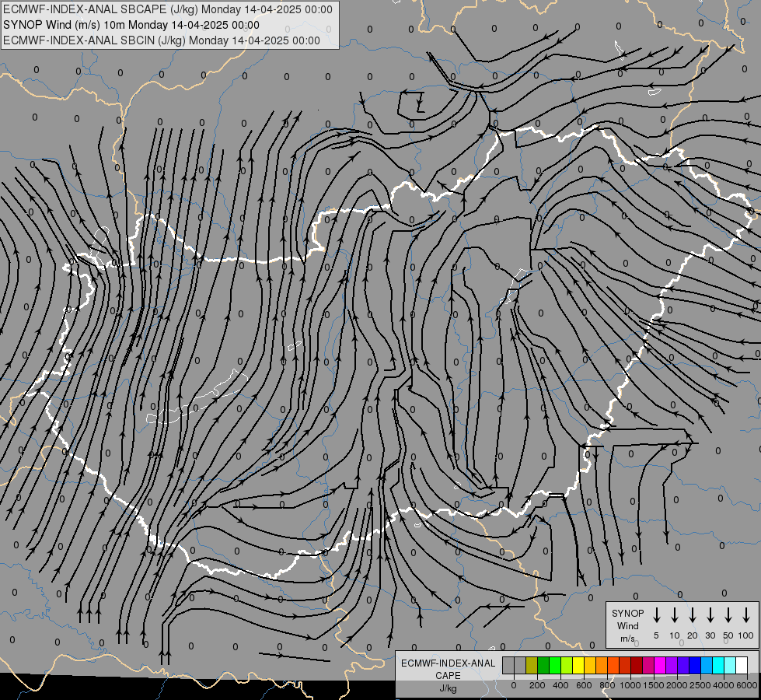Click the 'CAPE' label in color legend
Image resolution: width=761 pixels, height=700 pixels.
click(448, 676)
